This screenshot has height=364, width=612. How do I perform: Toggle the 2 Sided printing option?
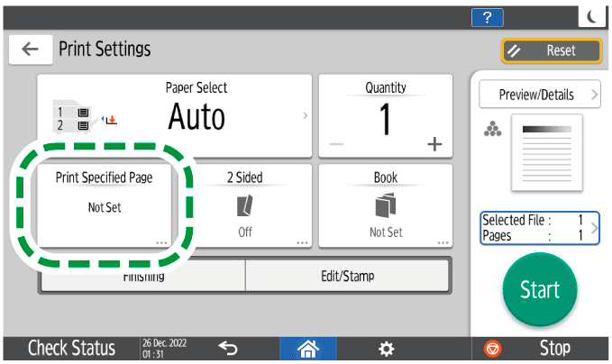(244, 205)
